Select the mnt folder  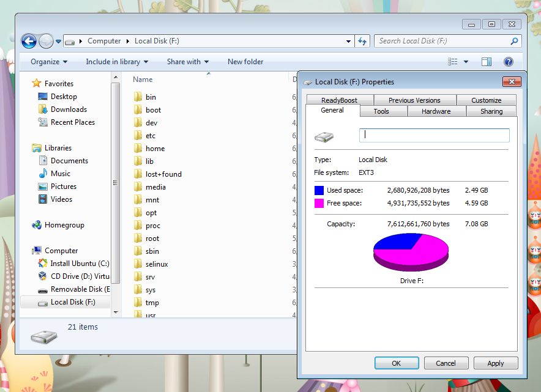coord(152,200)
